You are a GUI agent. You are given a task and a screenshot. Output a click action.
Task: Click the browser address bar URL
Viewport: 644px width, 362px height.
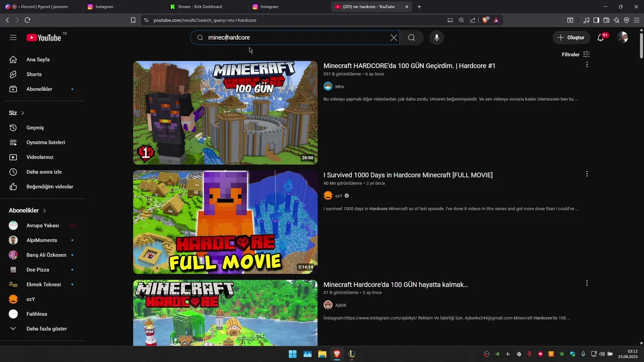205,20
